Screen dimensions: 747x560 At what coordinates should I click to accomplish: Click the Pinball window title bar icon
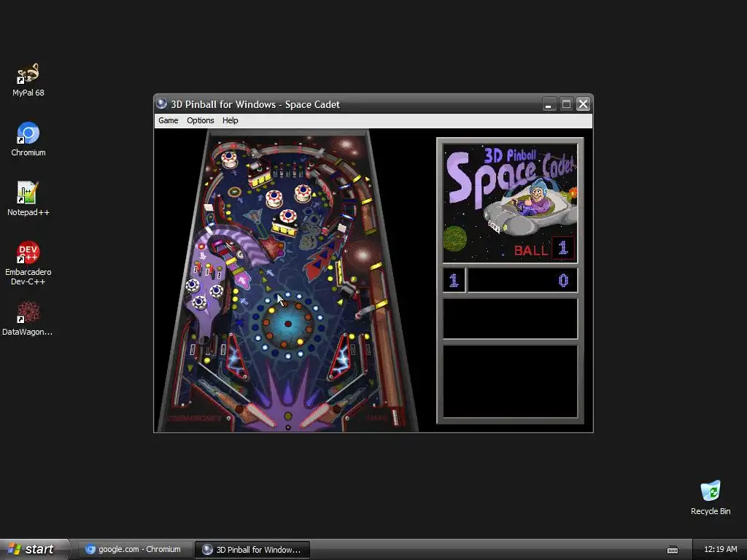click(x=162, y=104)
